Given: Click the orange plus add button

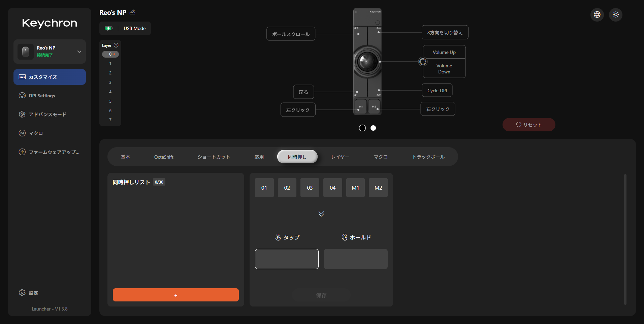Looking at the screenshot, I should tap(175, 295).
